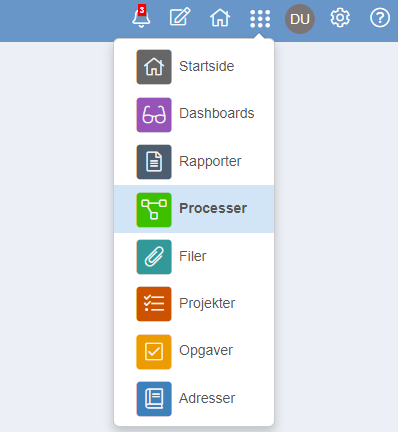This screenshot has width=398, height=432.
Task: Click the teal Filer paperclip icon
Action: [154, 257]
